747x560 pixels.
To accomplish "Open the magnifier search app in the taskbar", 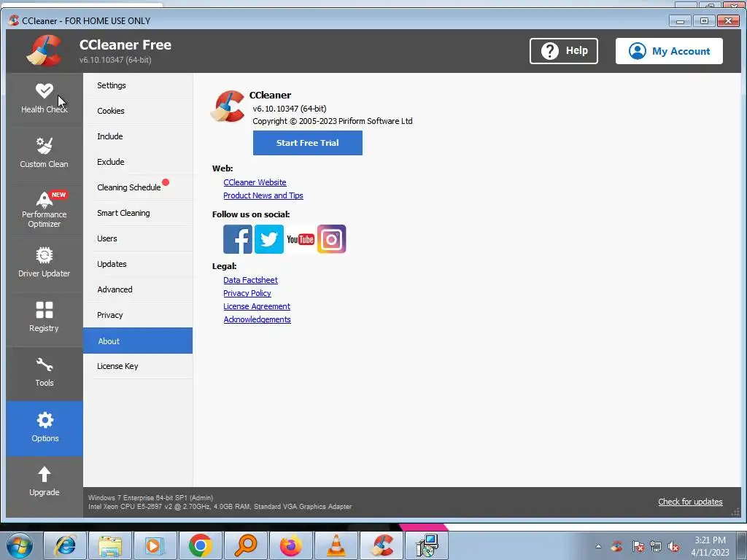I will point(245,545).
